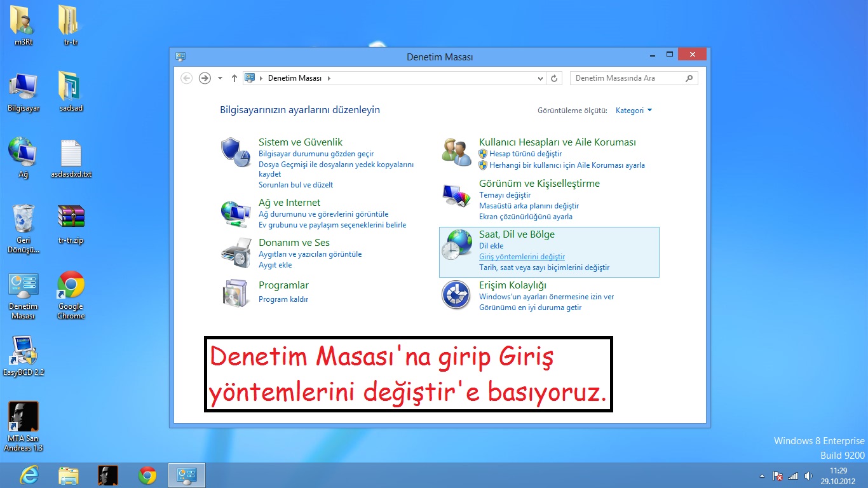This screenshot has height=488, width=868.
Task: Open the Sistem ve Güvenlik heading
Action: (301, 142)
